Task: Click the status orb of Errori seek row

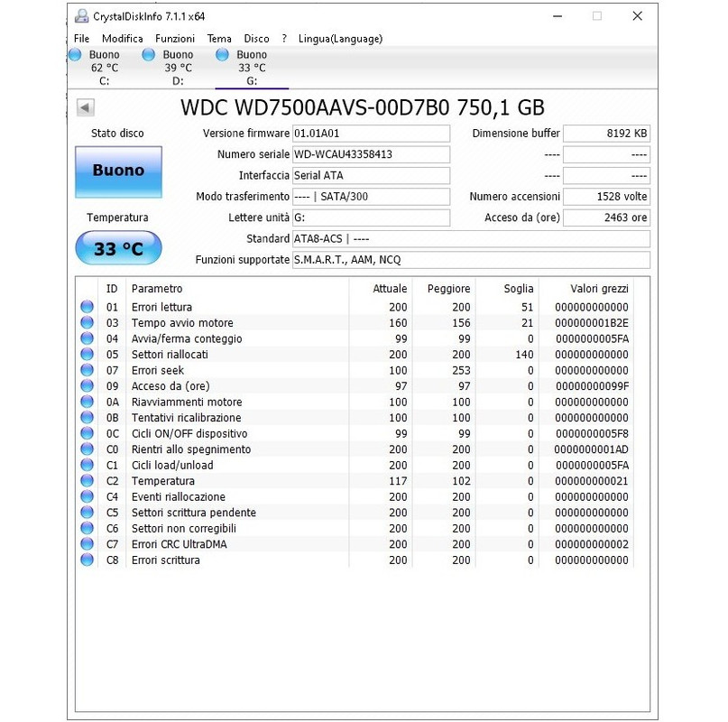Action: click(x=87, y=370)
